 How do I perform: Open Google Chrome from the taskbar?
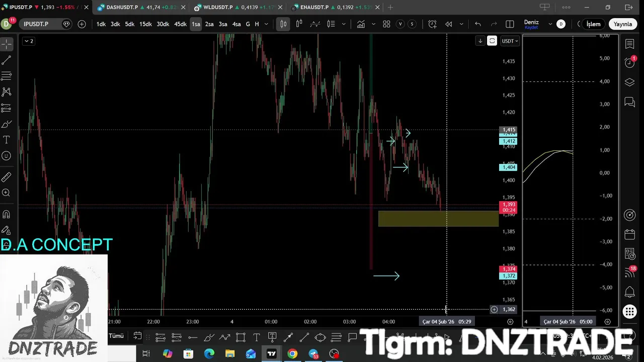click(292, 354)
